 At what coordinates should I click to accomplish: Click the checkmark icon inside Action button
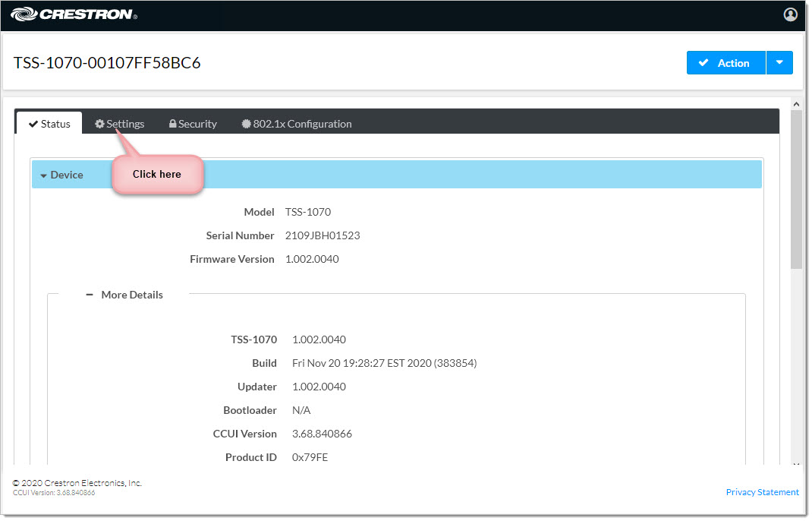[x=703, y=63]
